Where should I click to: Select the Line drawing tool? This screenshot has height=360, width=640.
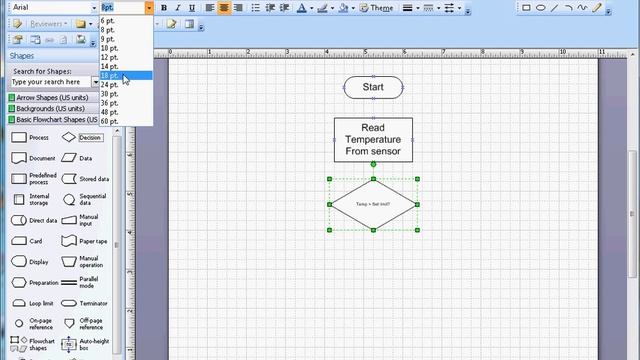(554, 7)
